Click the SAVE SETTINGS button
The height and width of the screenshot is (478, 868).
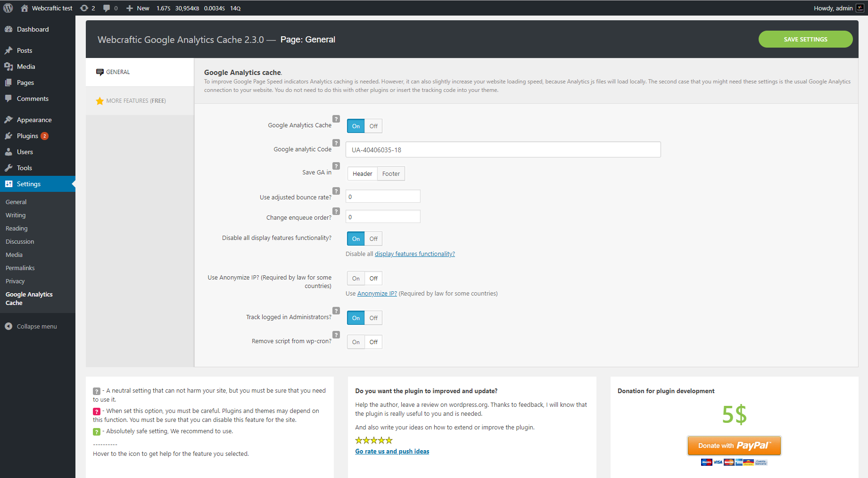(x=805, y=39)
